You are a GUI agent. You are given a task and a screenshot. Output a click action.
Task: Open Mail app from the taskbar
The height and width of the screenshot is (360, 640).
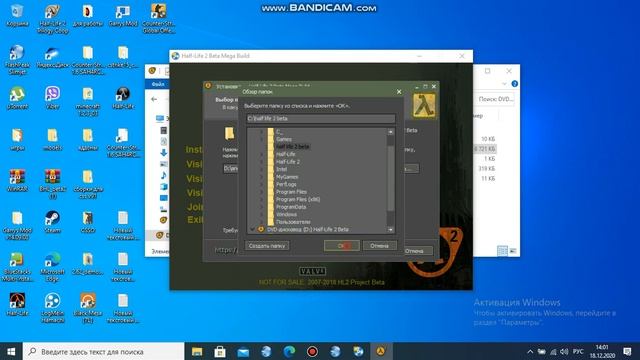243,351
